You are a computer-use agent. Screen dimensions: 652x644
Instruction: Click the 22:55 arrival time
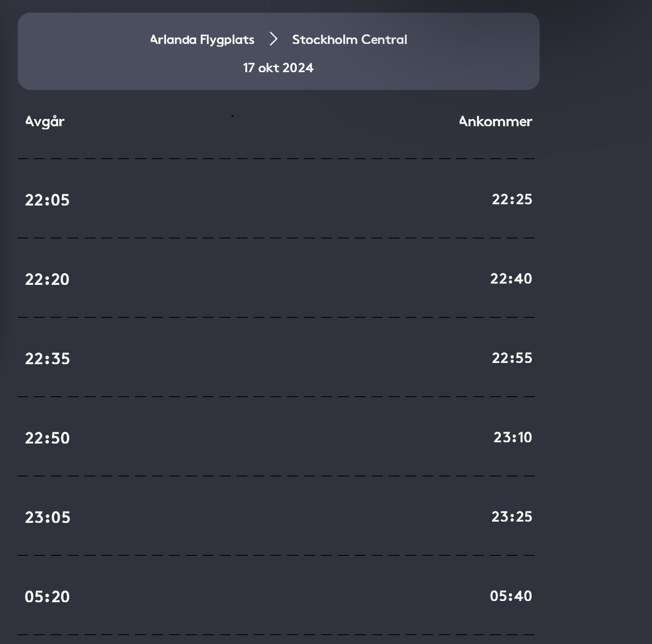coord(512,358)
